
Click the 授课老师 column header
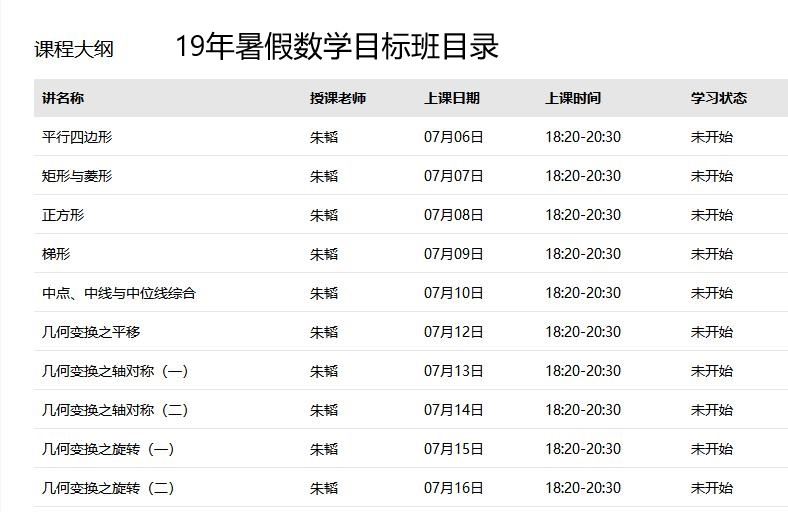[338, 98]
